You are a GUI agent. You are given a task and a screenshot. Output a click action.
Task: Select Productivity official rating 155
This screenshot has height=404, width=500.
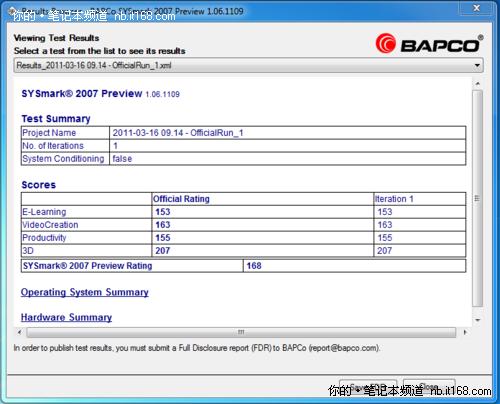coord(163,238)
